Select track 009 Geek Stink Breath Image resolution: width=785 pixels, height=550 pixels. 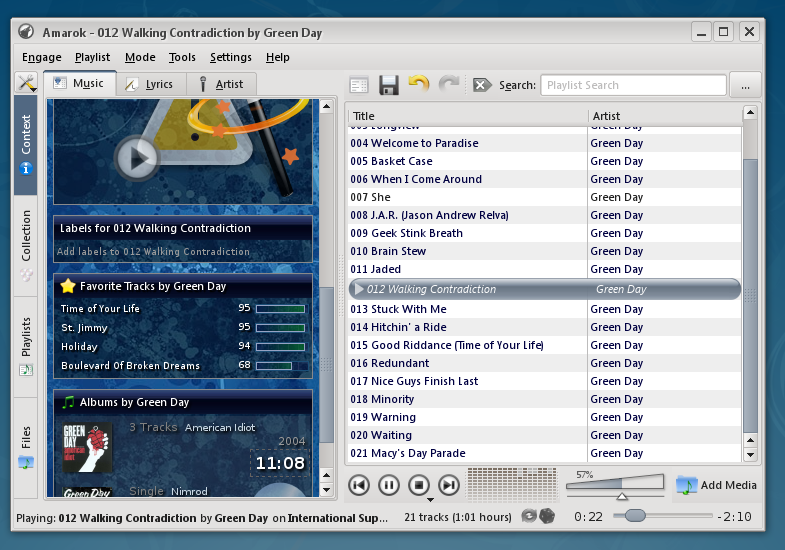tap(545, 233)
